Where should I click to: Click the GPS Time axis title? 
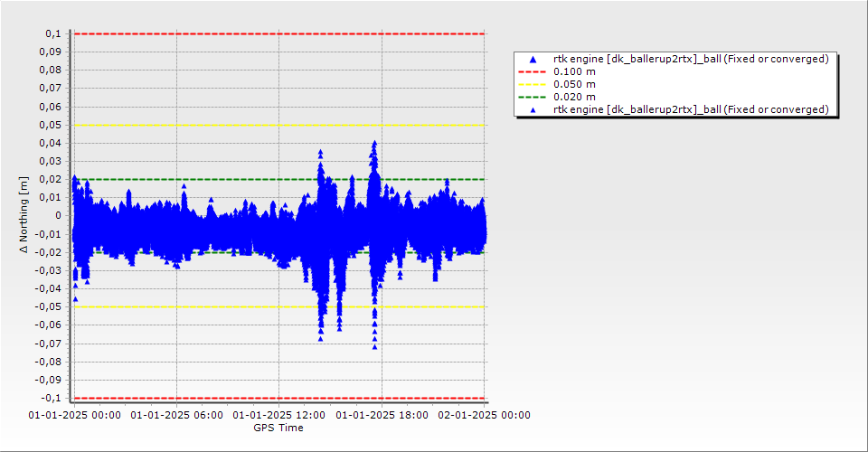[278, 428]
